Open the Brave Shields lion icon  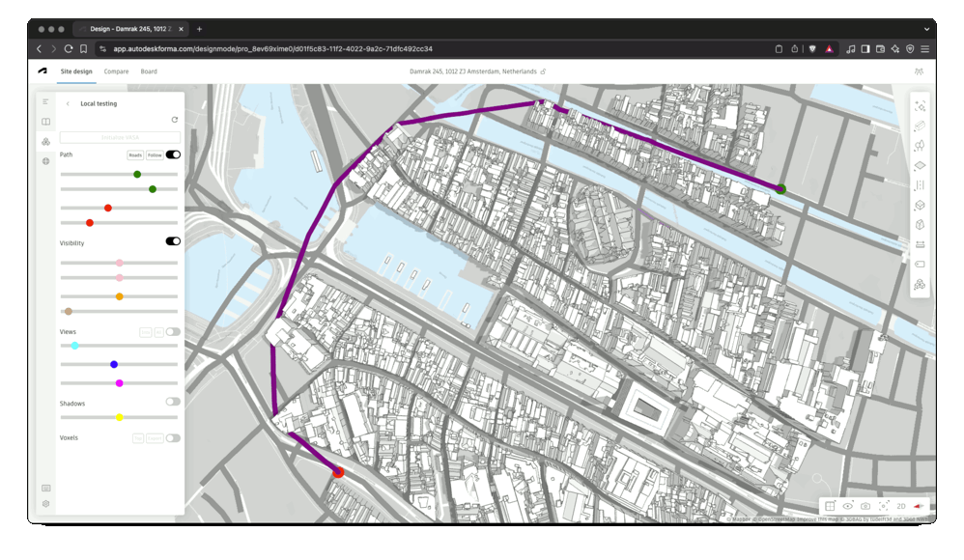pos(812,48)
